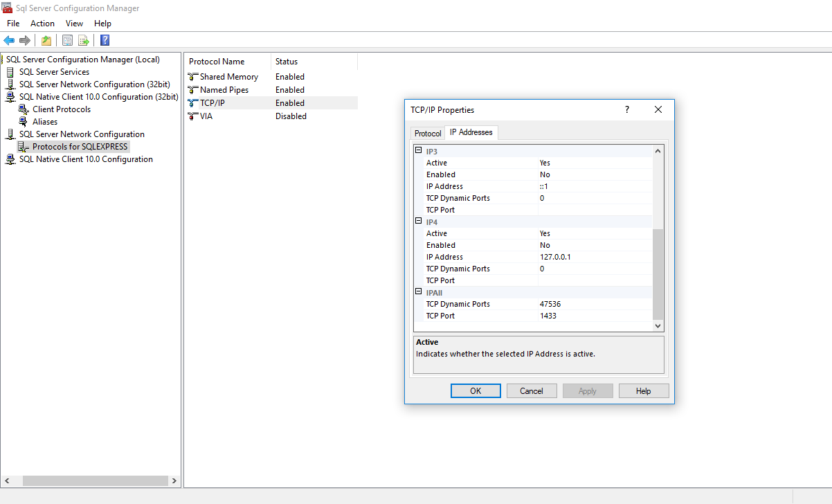Open the Action menu
832x504 pixels.
tap(42, 24)
